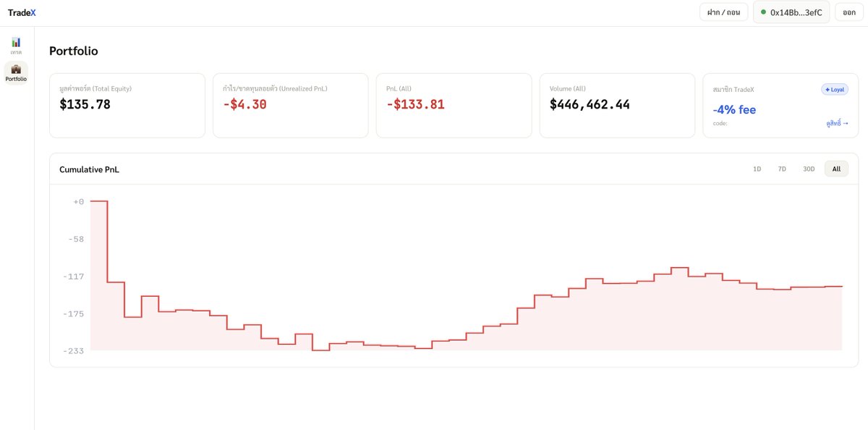Screen dimensions: 868x430
Task: Click the ออก logout button
Action: (x=849, y=12)
